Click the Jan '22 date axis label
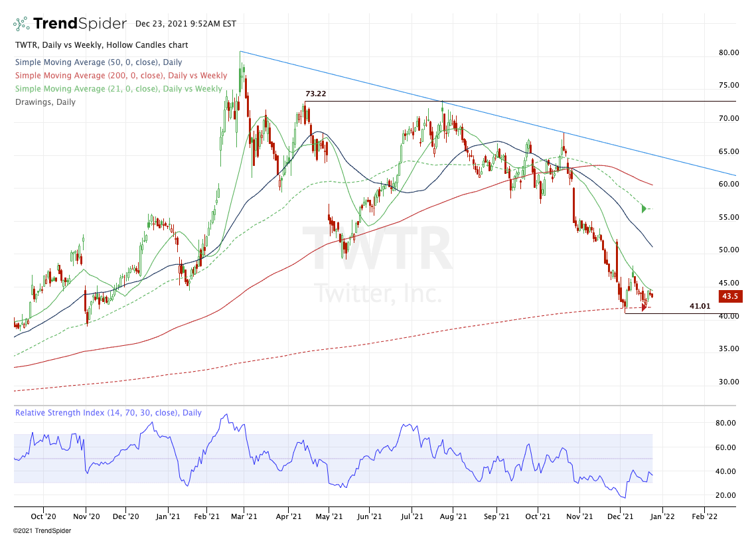Screen dimensions: 756x537 pos(663,516)
